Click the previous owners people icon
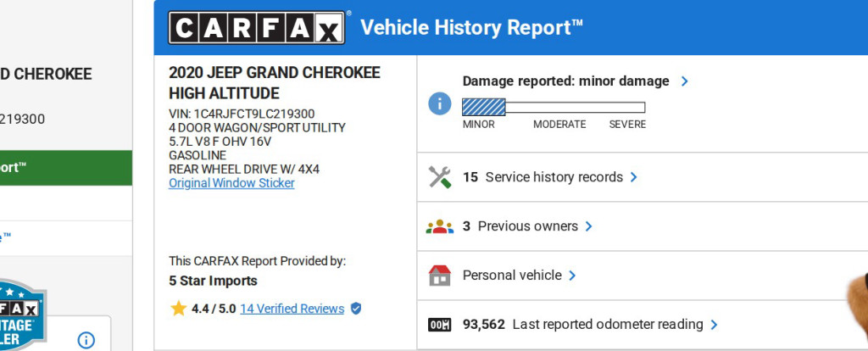The image size is (868, 351). coord(439,226)
